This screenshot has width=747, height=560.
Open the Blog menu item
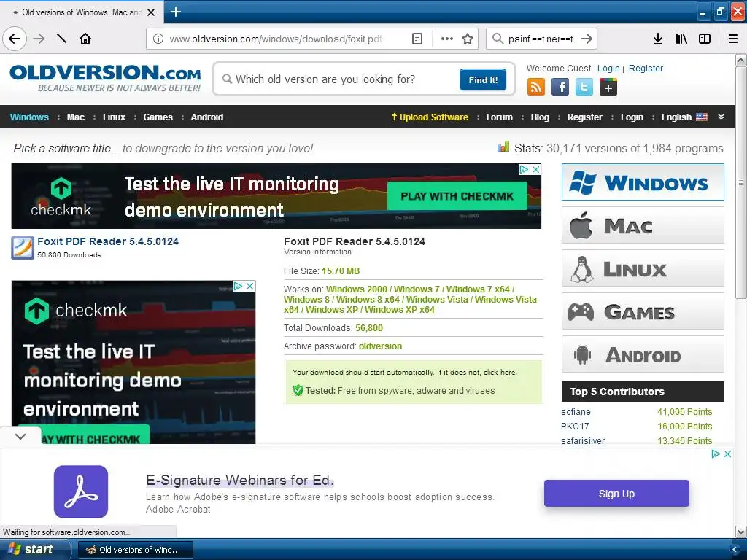(541, 117)
